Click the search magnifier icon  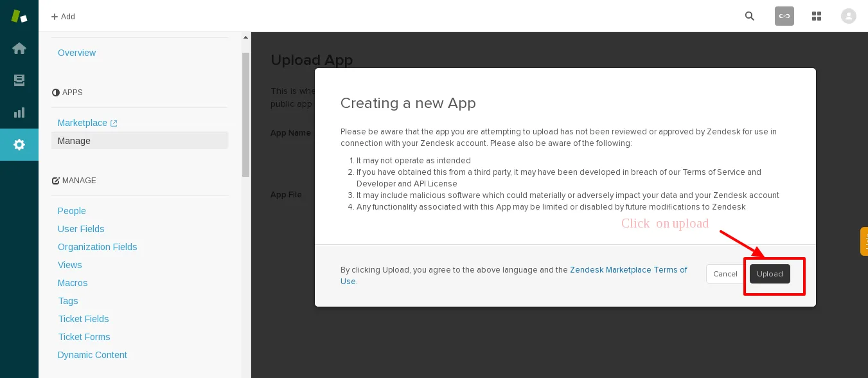[750, 16]
